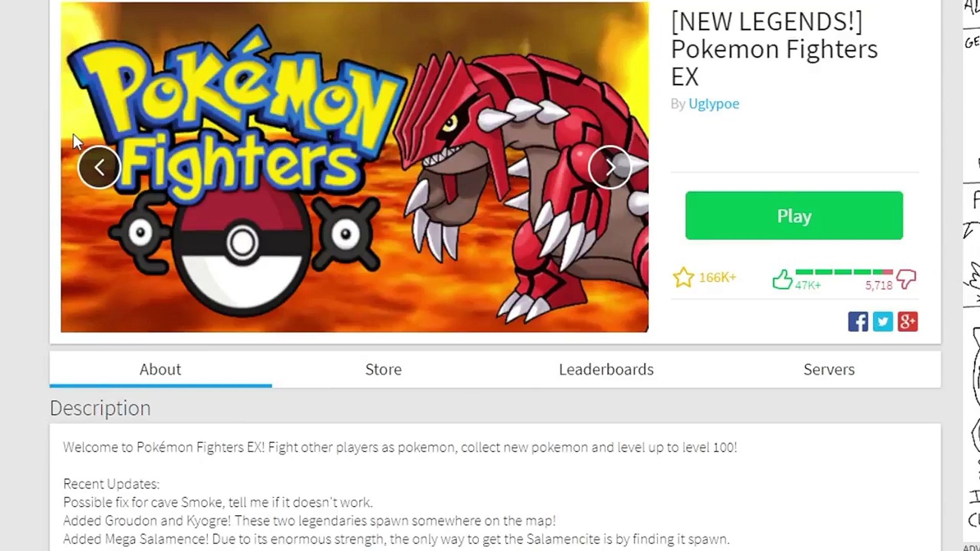Click the like/dislike ratio bar
The image size is (980, 551).
click(x=844, y=272)
